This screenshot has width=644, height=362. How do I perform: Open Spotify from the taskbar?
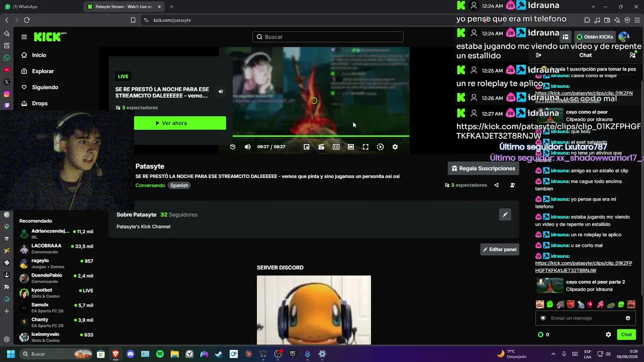click(160, 354)
